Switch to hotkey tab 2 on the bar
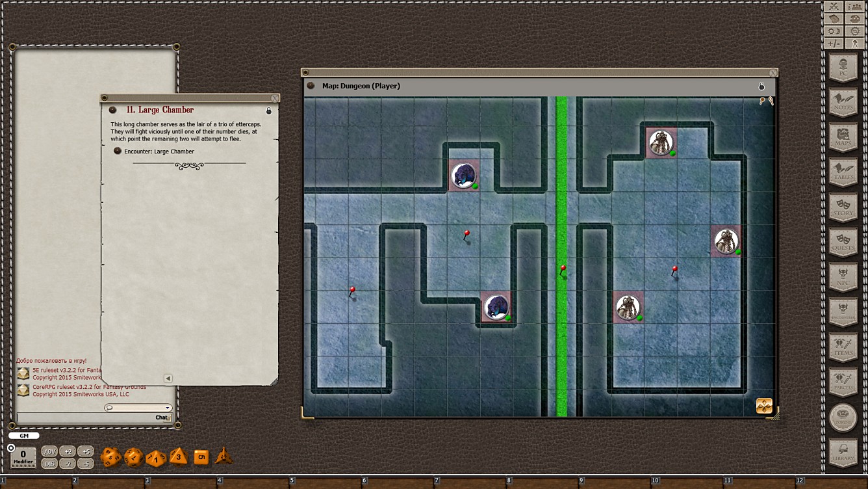 point(75,480)
